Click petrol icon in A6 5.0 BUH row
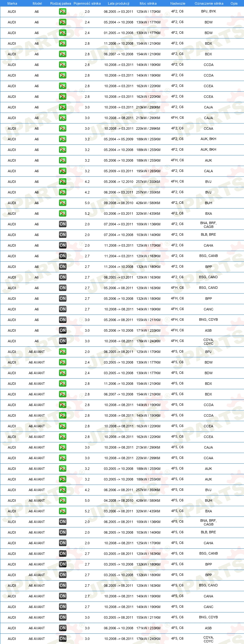This screenshot has width=244, height=644. coord(62,203)
